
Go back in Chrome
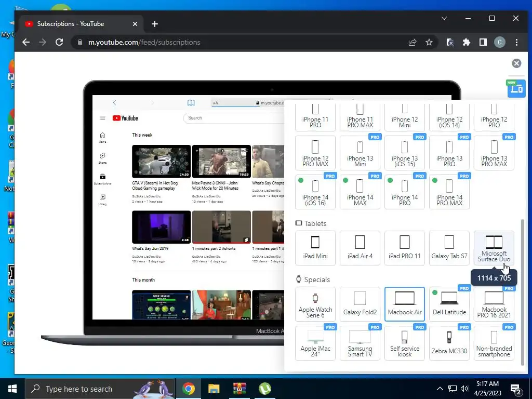tap(26, 42)
